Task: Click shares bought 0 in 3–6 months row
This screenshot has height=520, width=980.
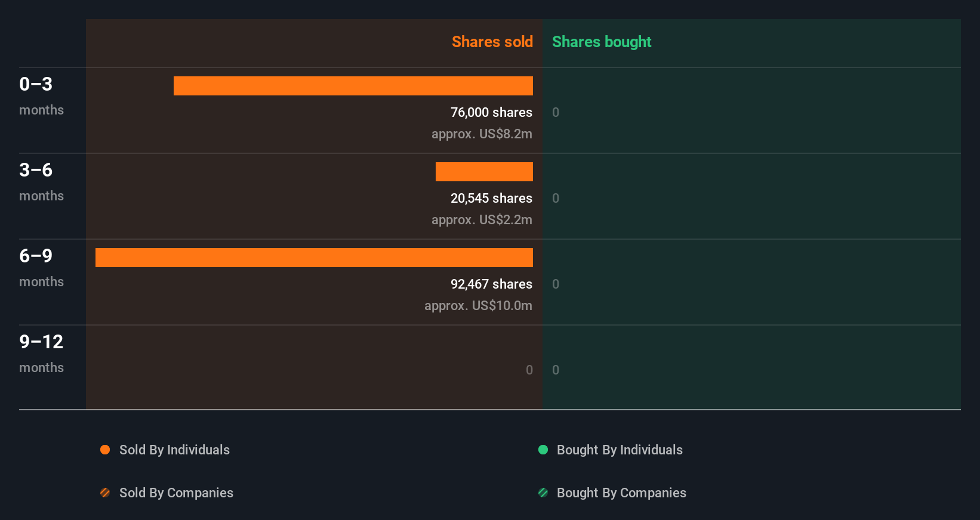Action: point(556,198)
